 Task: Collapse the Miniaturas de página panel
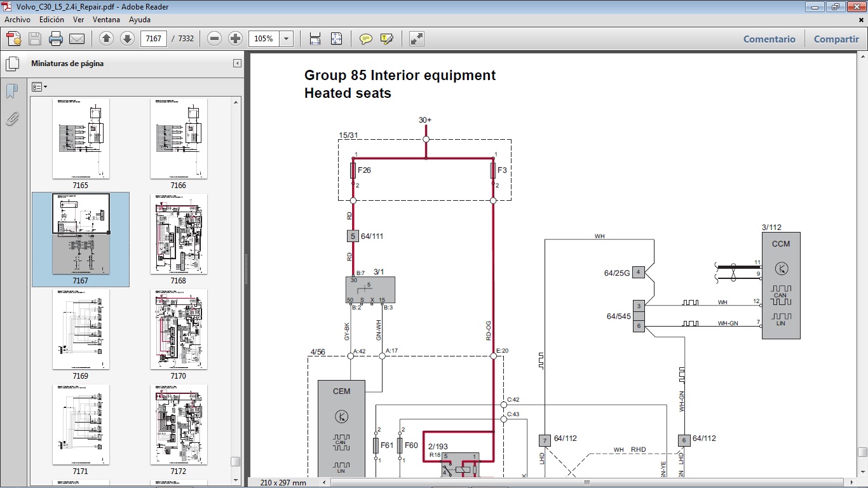click(237, 63)
